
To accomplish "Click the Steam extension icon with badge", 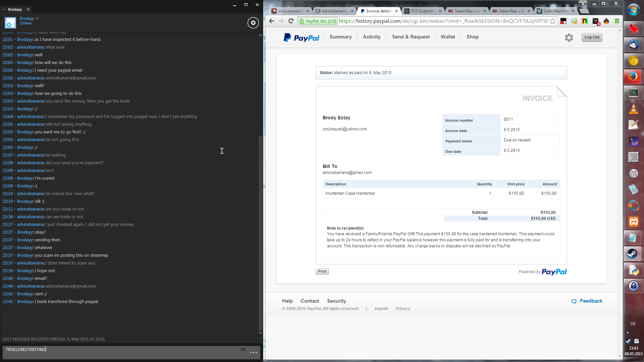I will 596,21.
